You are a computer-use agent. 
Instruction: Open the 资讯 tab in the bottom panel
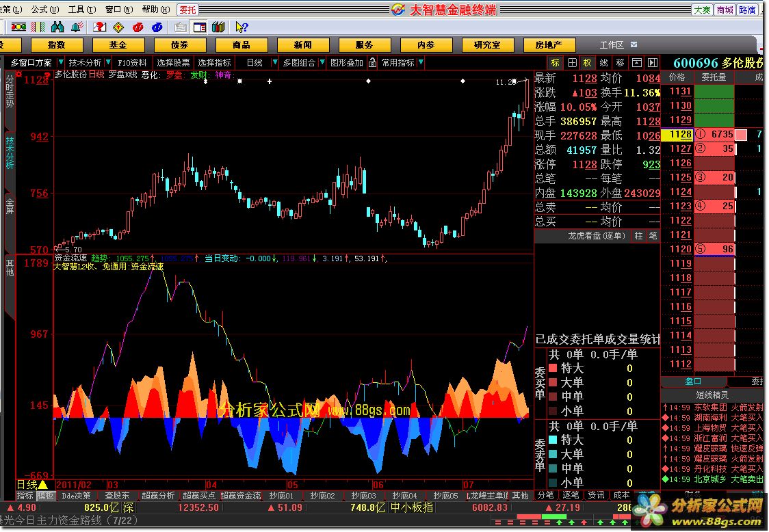[596, 495]
